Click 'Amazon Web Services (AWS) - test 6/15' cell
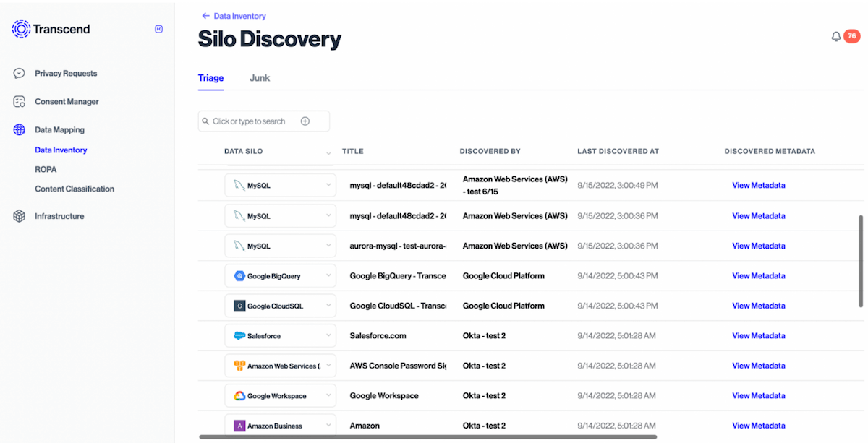The height and width of the screenshot is (443, 868). 515,186
